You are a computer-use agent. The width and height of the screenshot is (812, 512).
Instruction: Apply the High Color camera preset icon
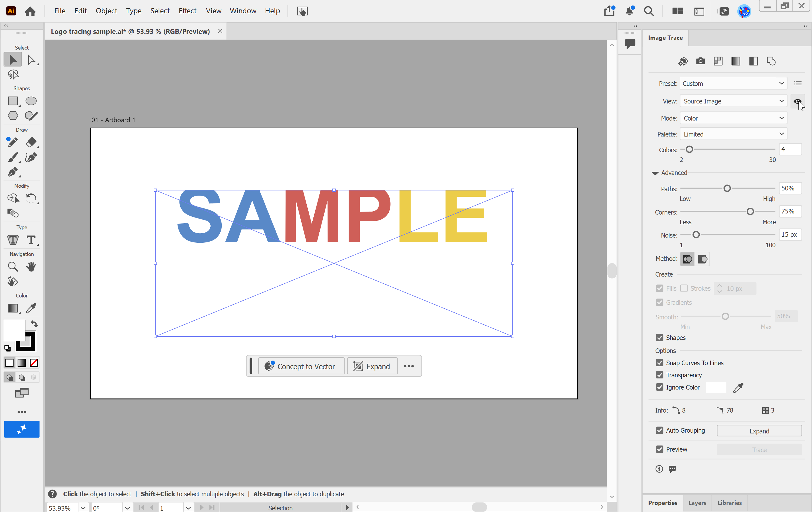pos(700,61)
